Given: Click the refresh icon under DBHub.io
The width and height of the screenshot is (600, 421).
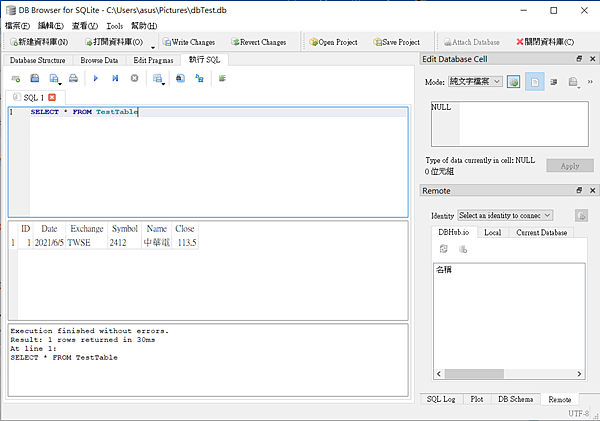Looking at the screenshot, I should [444, 249].
